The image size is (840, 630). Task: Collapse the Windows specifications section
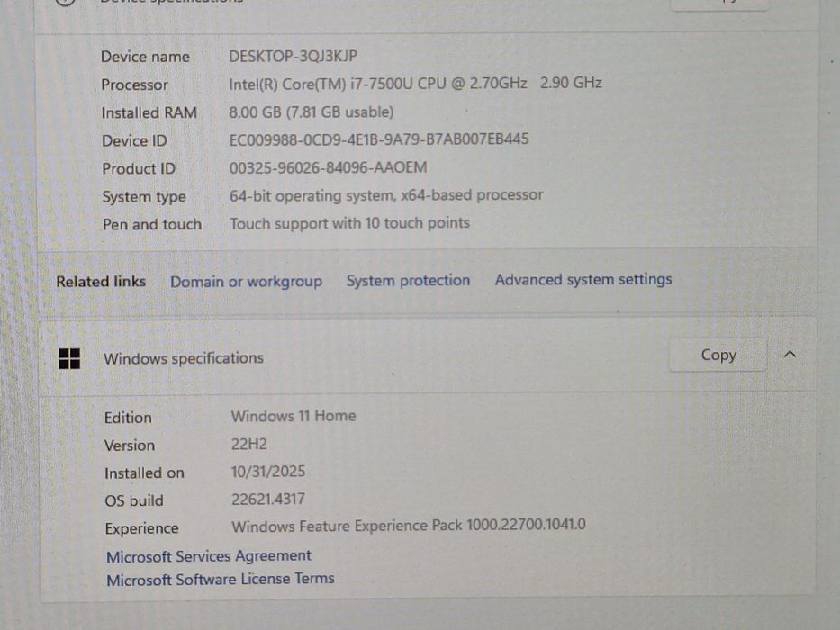(790, 354)
